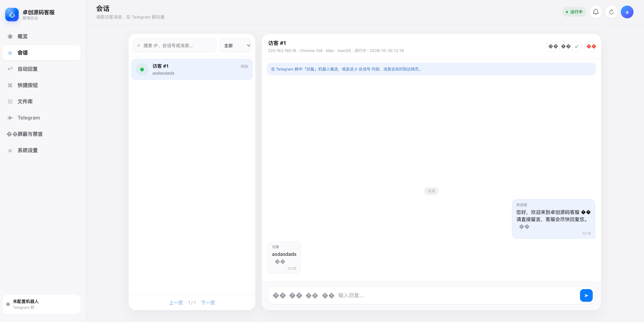Open the notifications bell
The image size is (644, 322).
pos(596,12)
